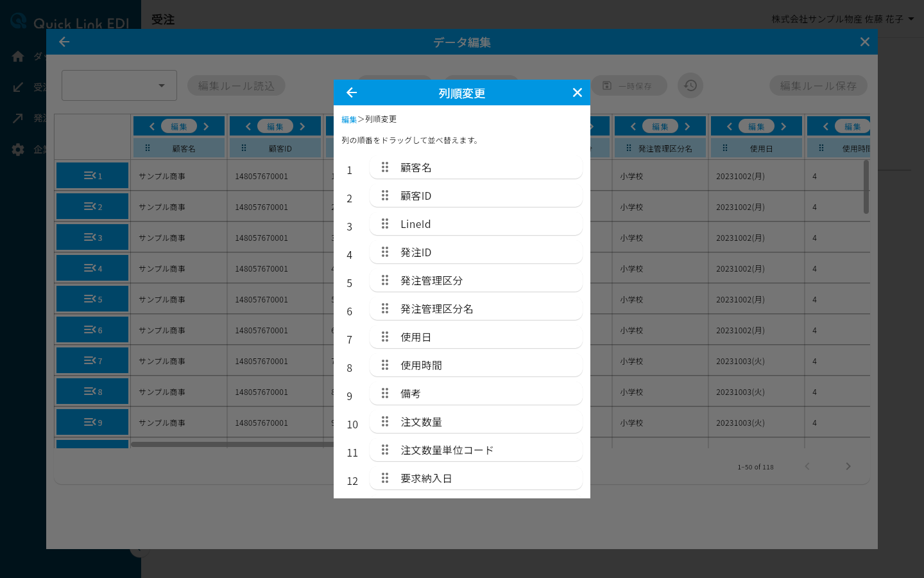
Task: Click 編集 button above 発注管理区分名 column
Action: (660, 127)
